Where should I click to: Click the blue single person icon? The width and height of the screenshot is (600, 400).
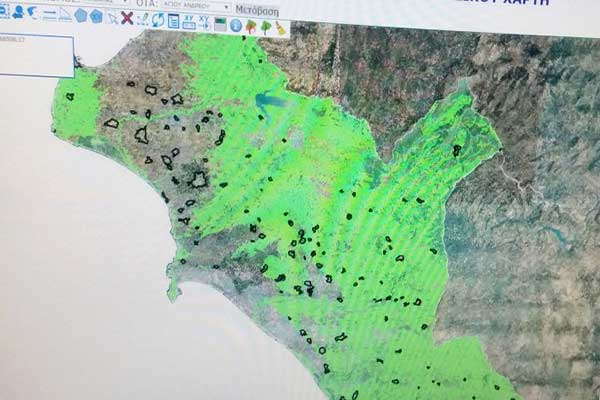pos(17,12)
